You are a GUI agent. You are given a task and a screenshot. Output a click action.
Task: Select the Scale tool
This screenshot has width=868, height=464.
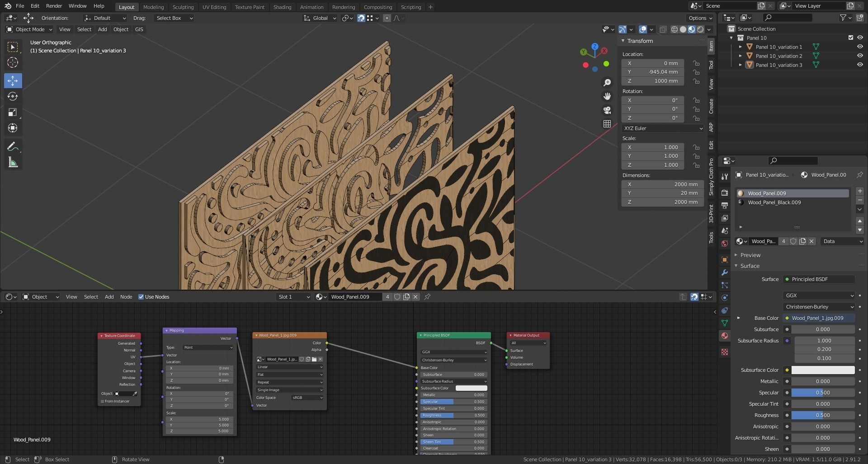13,112
